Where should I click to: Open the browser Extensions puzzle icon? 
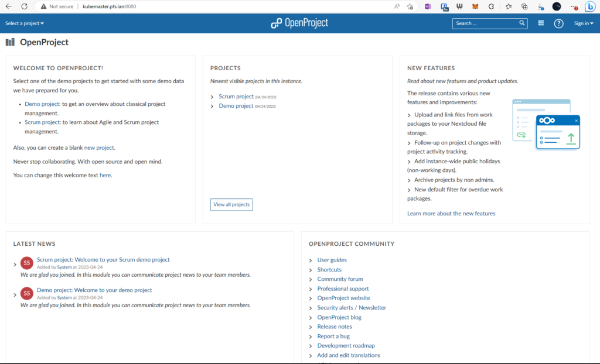coord(492,6)
